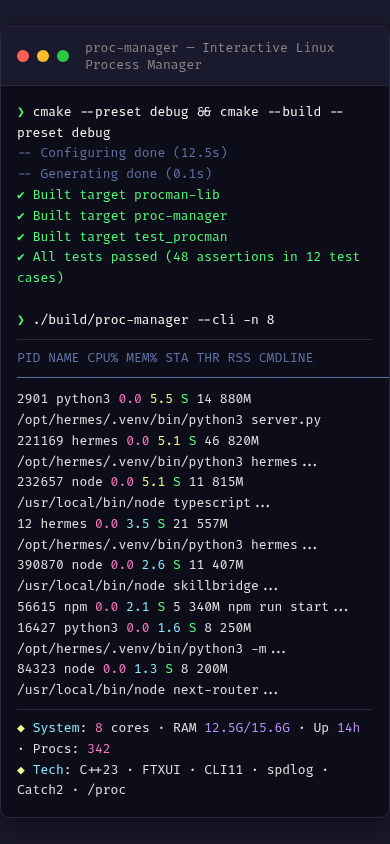Click the yellow diamond beside System
The image size is (390, 844).
21,728
